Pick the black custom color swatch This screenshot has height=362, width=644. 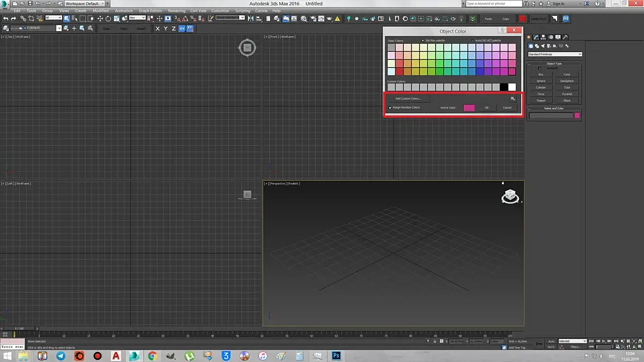[x=504, y=87]
